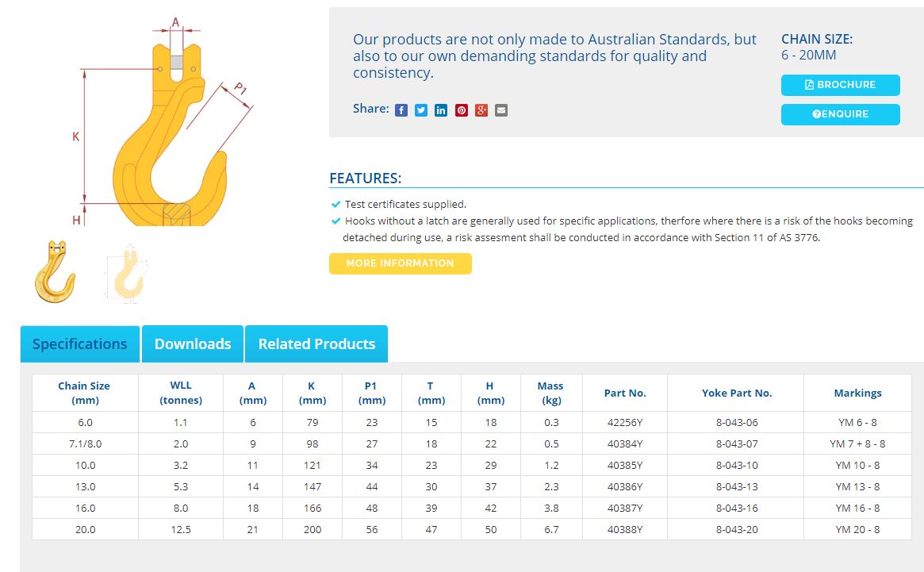The image size is (924, 572).
Task: Click the WLL (tonnes) column header
Action: click(x=181, y=393)
